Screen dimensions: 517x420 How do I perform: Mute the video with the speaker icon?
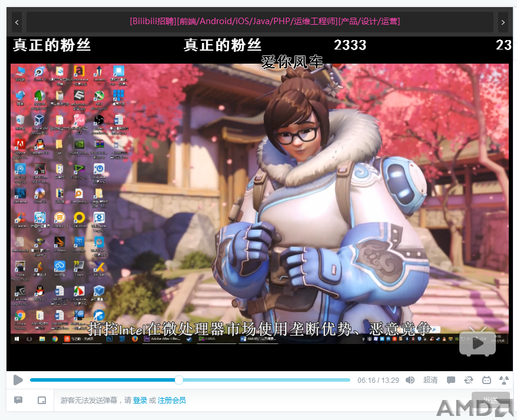[410, 380]
